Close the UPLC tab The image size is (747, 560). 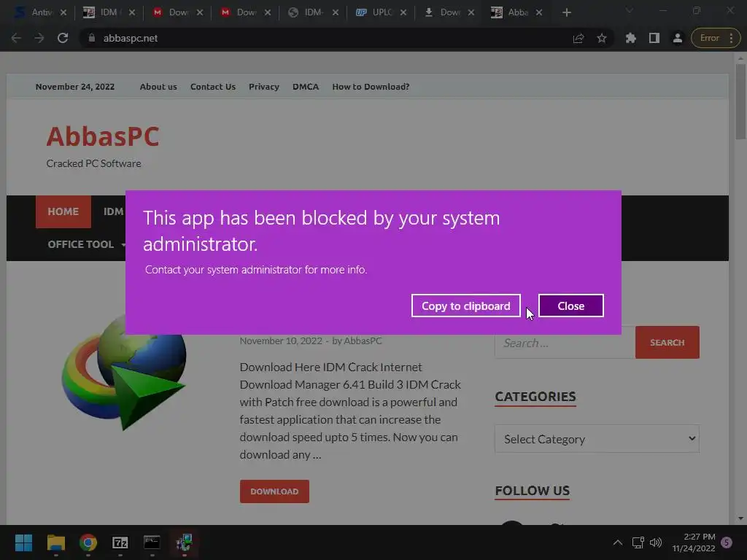click(x=403, y=12)
